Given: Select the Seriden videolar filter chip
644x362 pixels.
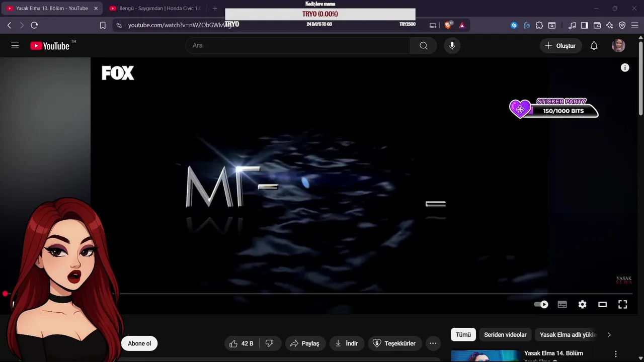Looking at the screenshot, I should [x=505, y=335].
